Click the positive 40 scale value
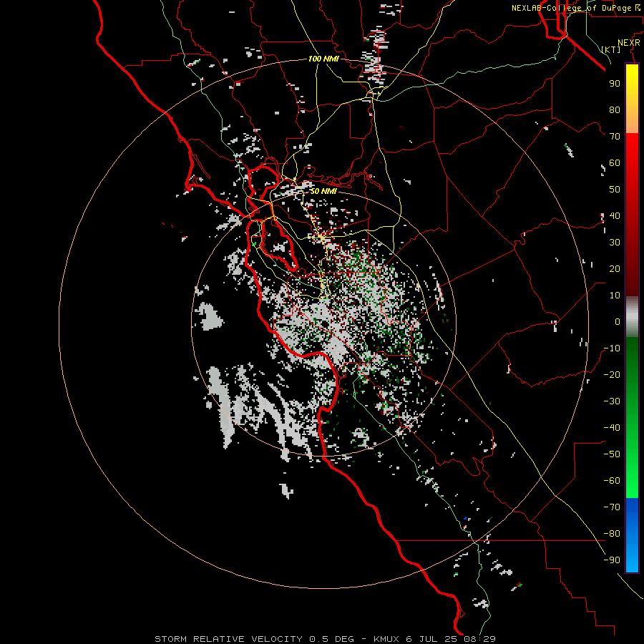644x644 pixels. click(x=615, y=215)
